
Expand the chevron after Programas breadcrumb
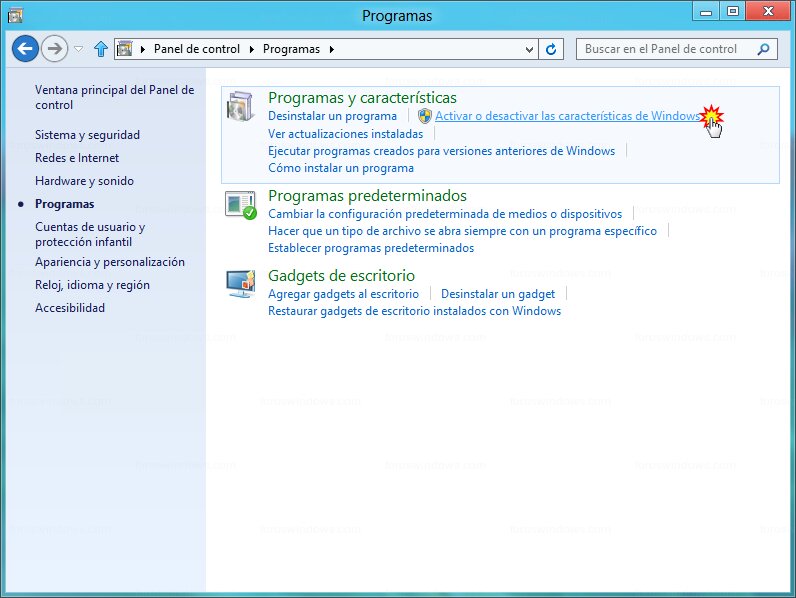tap(332, 49)
